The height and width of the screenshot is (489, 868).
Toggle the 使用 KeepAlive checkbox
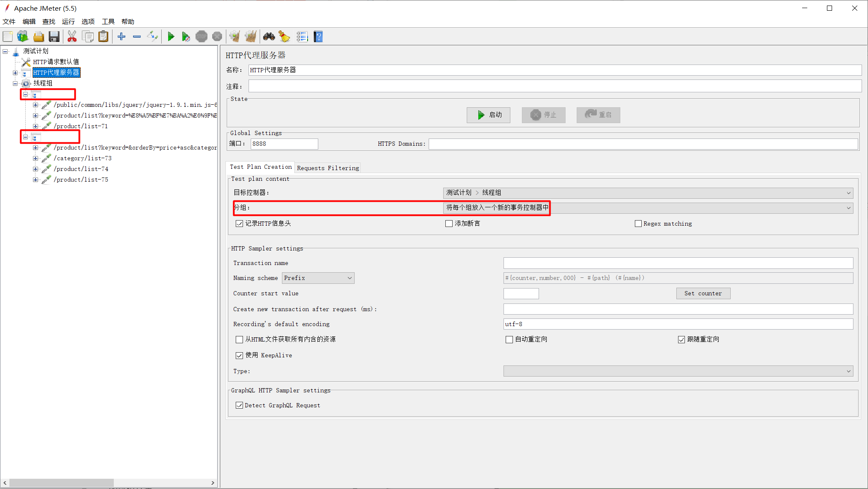(239, 356)
